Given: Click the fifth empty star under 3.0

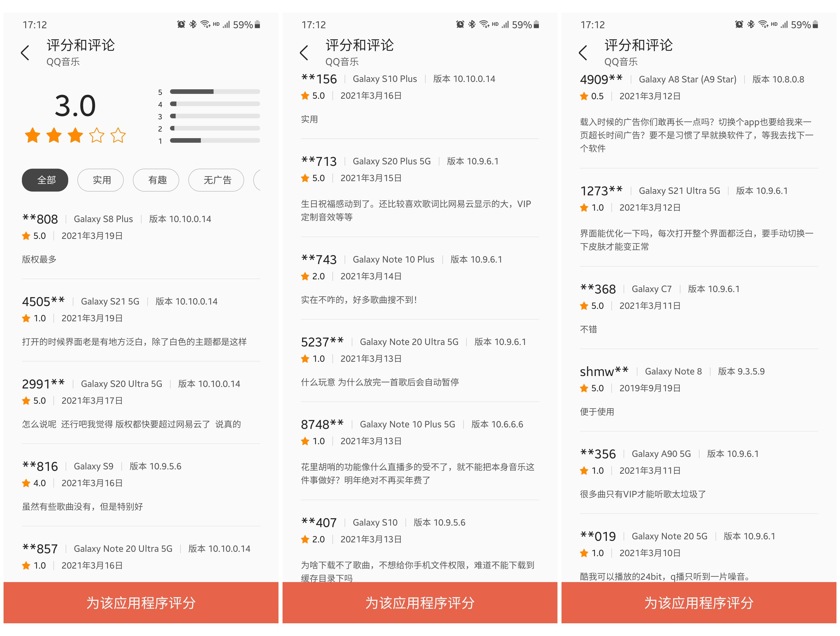Looking at the screenshot, I should (118, 135).
